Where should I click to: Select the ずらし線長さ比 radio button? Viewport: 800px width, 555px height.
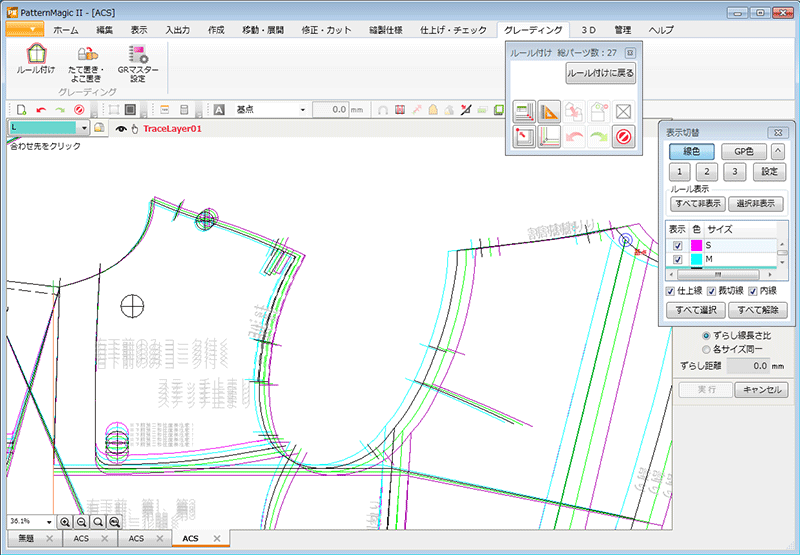[x=706, y=336]
